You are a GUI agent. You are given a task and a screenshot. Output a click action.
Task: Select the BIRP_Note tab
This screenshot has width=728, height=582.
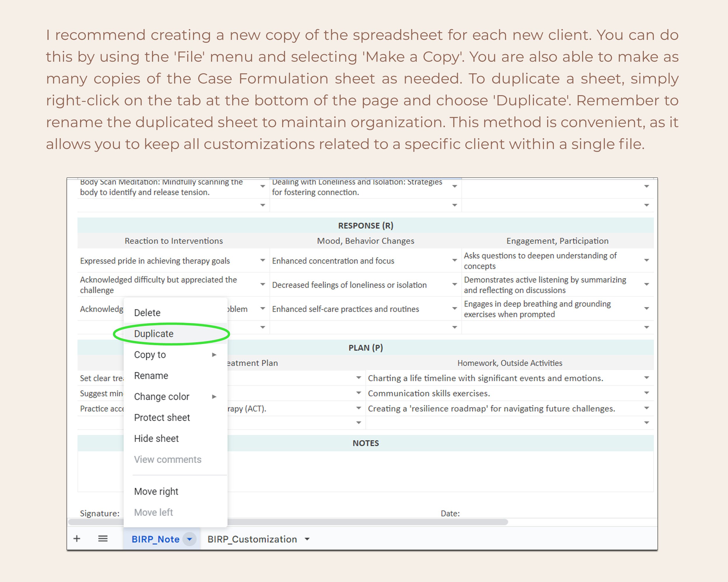click(x=156, y=539)
